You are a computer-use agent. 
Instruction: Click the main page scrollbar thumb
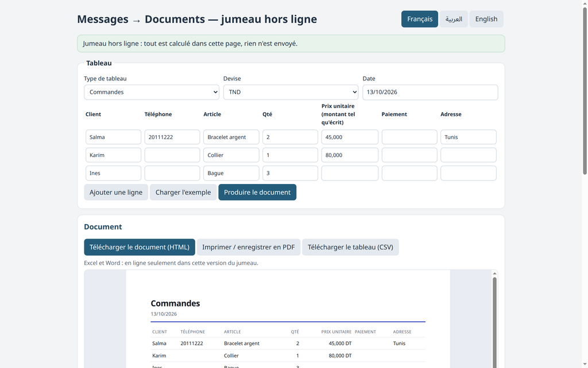point(585,91)
